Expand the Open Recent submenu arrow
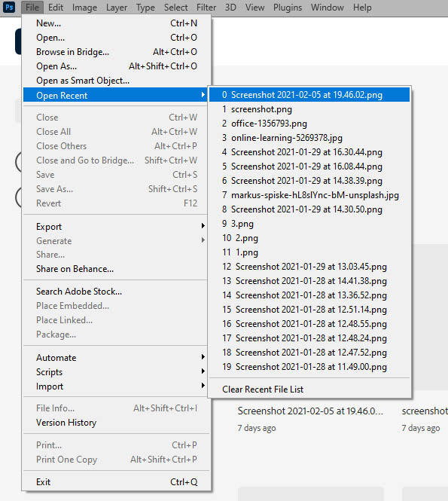 203,95
